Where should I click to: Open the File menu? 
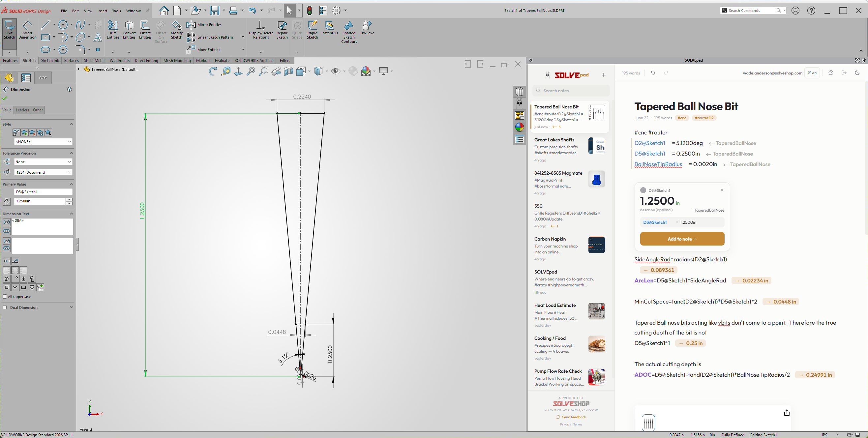click(64, 11)
